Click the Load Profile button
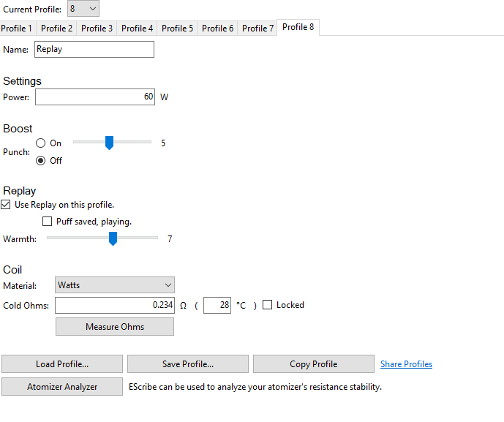 [62, 364]
